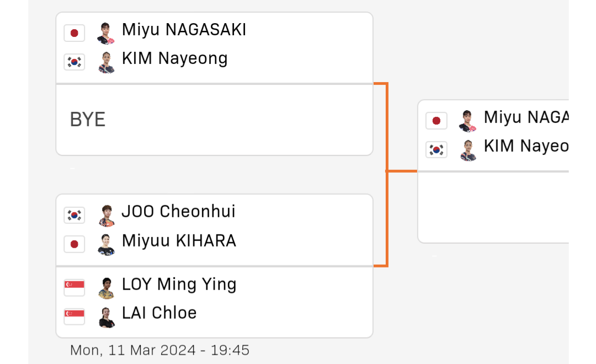Open KIM Nayeong's player photo in first match
This screenshot has width=596, height=364.
point(106,62)
